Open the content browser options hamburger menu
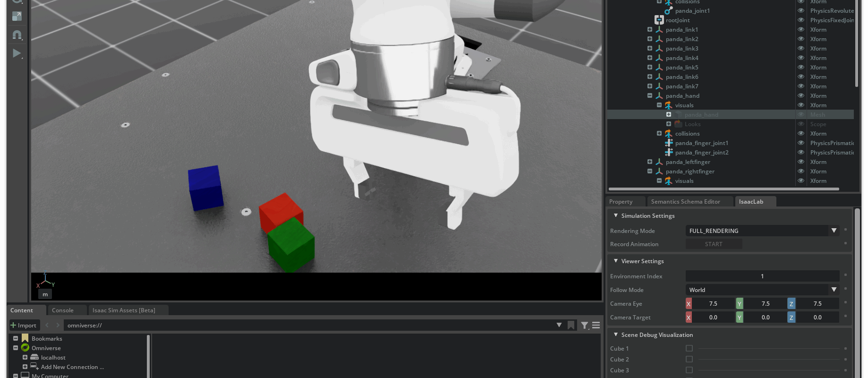 pos(596,325)
